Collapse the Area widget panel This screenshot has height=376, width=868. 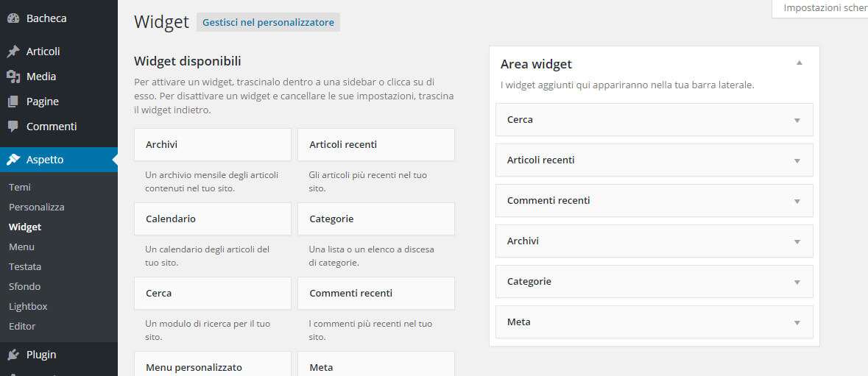point(799,63)
